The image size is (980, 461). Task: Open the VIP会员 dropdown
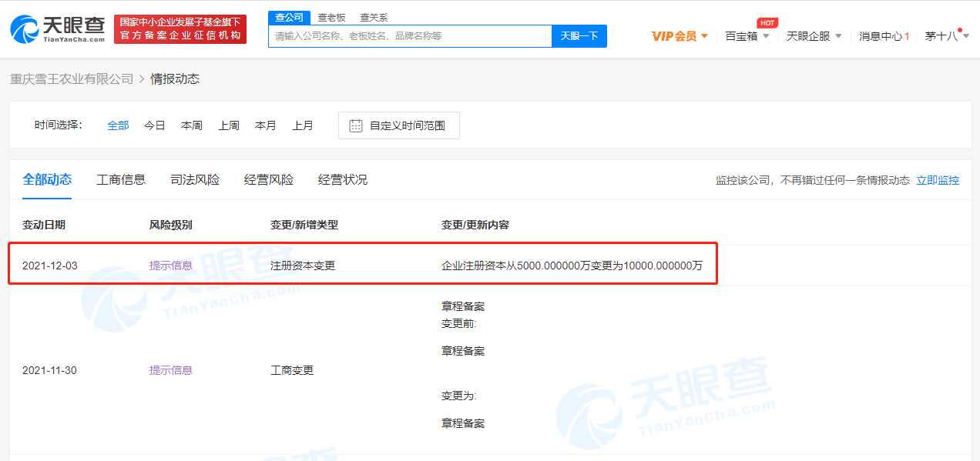tap(680, 36)
